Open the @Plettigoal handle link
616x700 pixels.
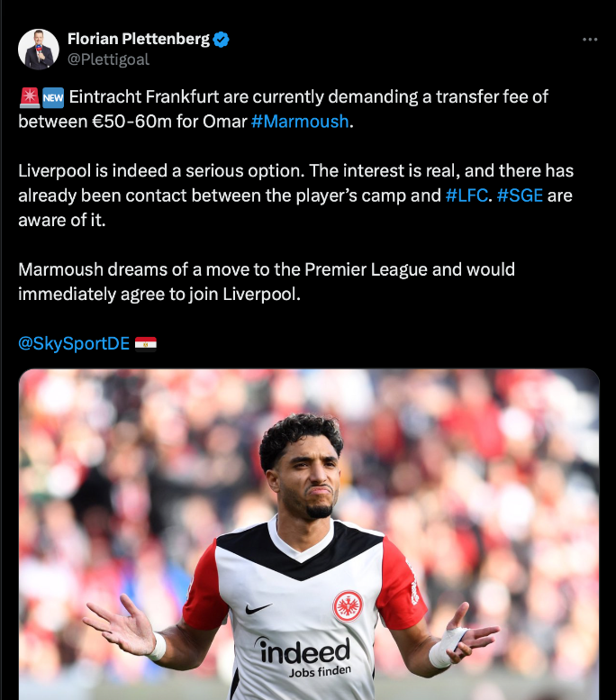(108, 59)
